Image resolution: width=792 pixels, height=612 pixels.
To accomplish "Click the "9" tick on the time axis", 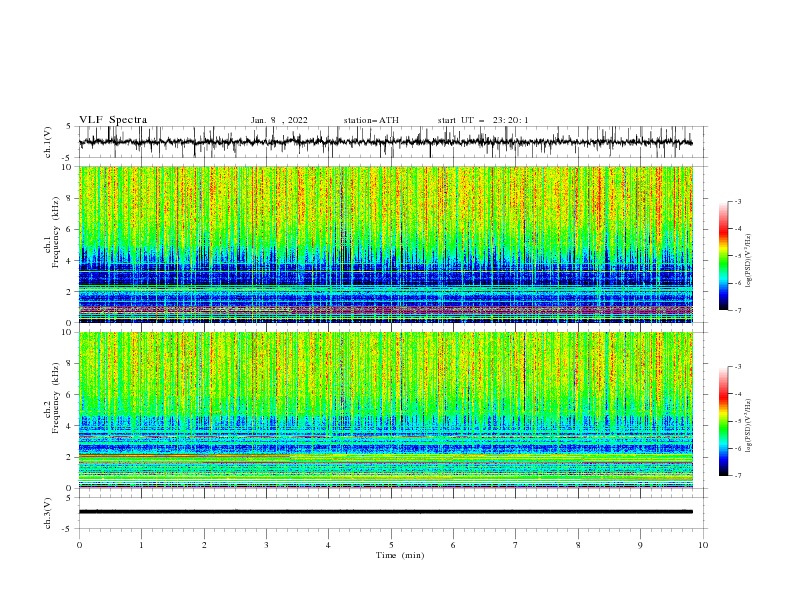I will point(640,545).
